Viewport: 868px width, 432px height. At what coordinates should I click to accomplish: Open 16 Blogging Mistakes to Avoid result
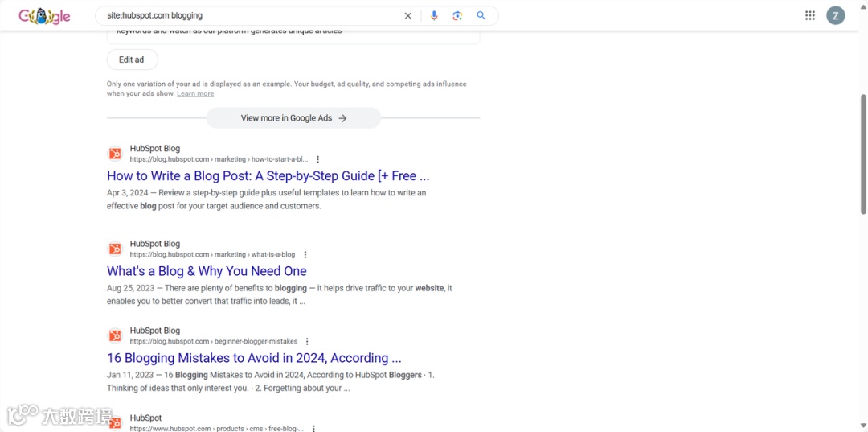(254, 358)
